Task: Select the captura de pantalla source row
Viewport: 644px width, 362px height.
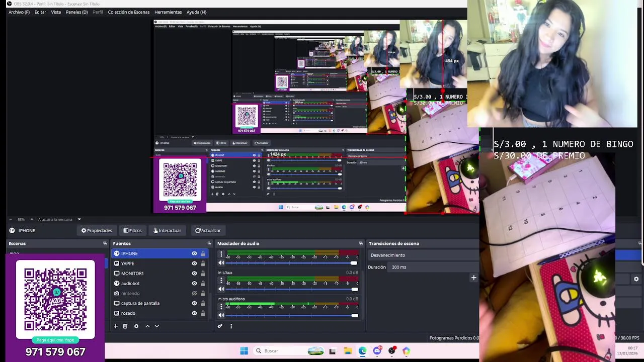Action: (160, 303)
